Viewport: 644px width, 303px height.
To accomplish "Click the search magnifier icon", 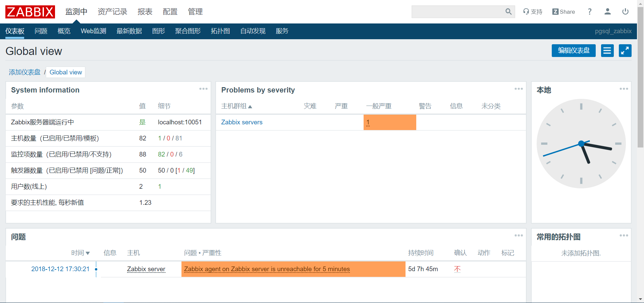I will 508,12.
